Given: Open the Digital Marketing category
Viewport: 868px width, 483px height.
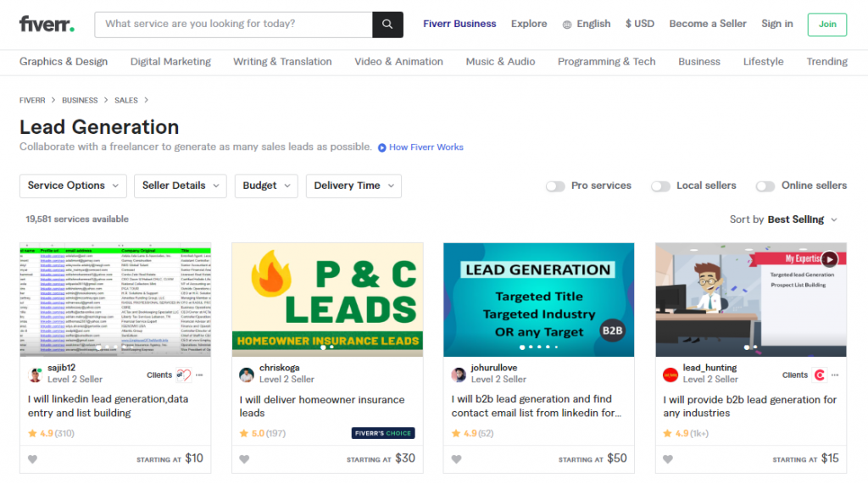Looking at the screenshot, I should pyautogui.click(x=170, y=62).
